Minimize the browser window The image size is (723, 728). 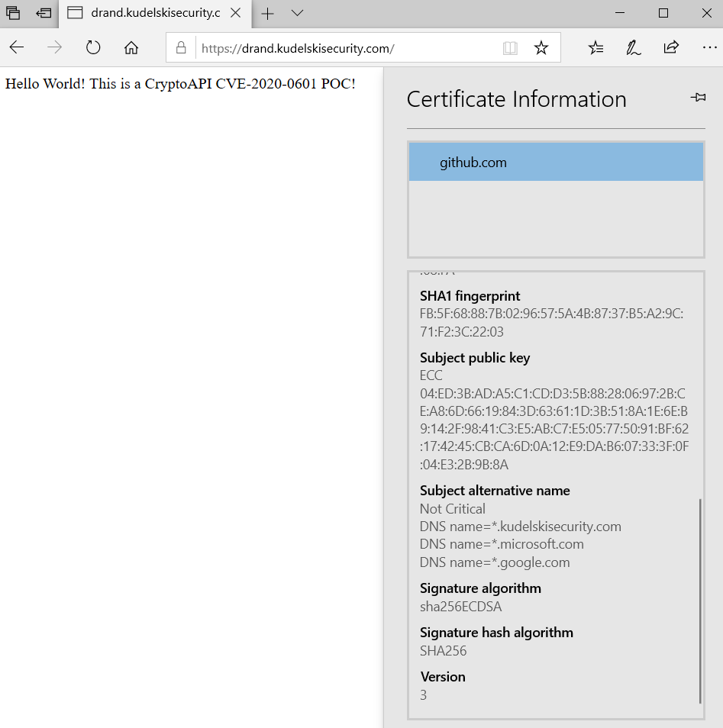620,13
